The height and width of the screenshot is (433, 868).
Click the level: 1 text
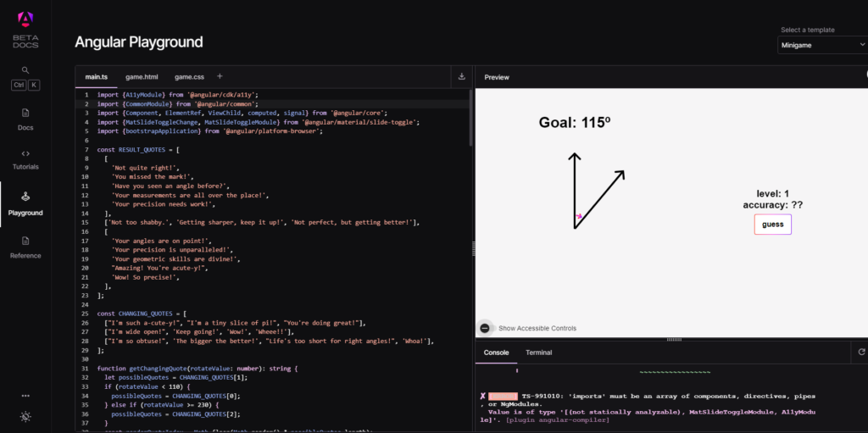click(773, 193)
